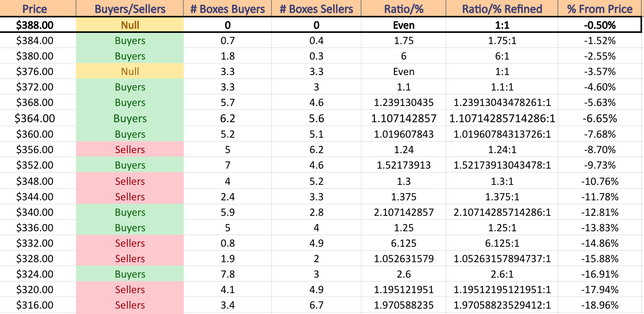Select the -16.91% cell
Screen dimensions: 644x314
tap(600, 274)
